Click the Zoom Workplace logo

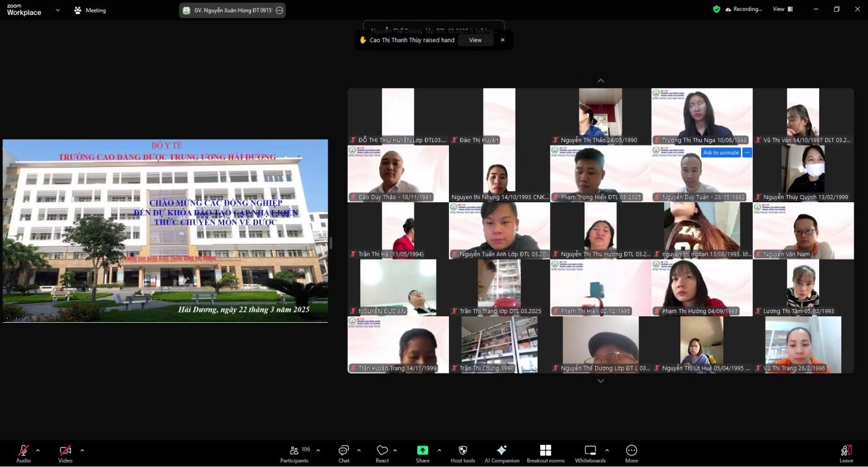(x=24, y=10)
